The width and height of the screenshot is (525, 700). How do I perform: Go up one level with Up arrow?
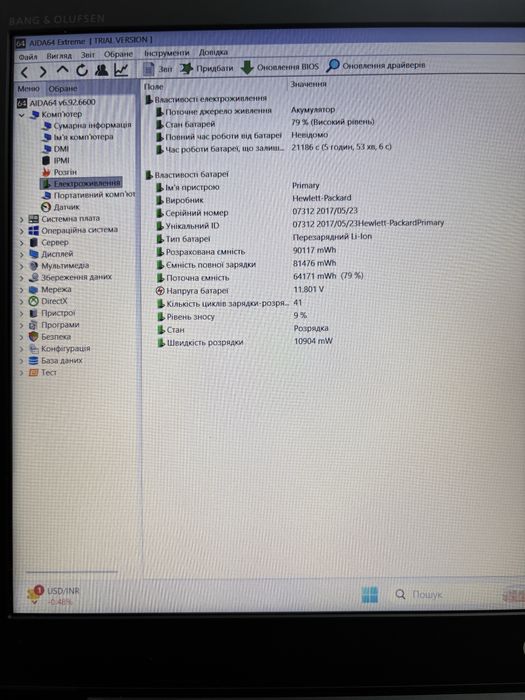62,71
